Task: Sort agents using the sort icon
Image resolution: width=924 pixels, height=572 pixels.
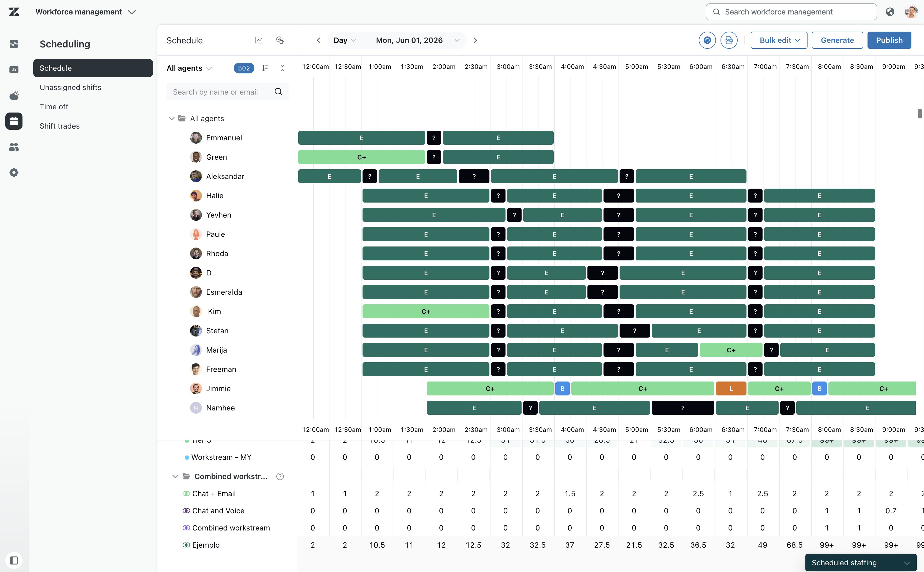Action: 265,68
